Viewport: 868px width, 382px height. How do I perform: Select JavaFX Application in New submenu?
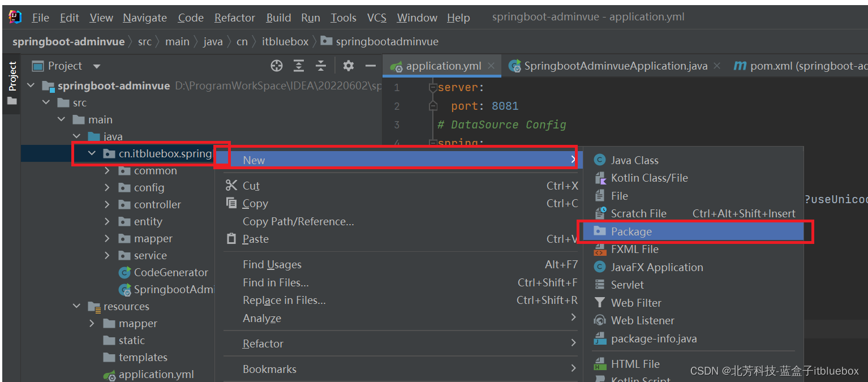pyautogui.click(x=693, y=267)
